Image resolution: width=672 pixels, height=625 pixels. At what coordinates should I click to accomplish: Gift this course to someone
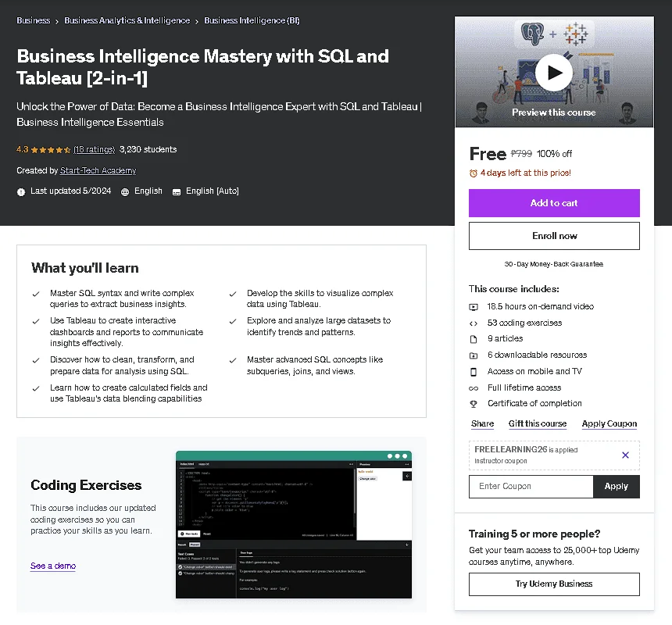[538, 423]
